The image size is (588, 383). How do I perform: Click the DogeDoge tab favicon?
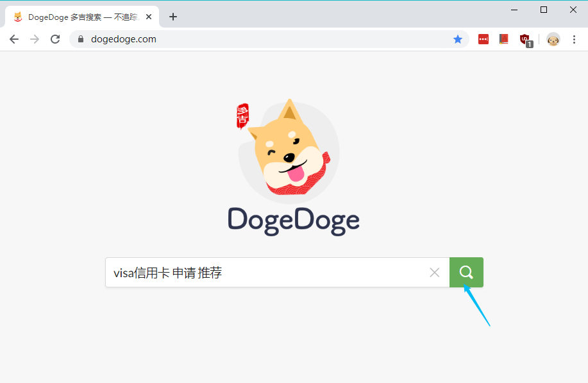pos(17,17)
